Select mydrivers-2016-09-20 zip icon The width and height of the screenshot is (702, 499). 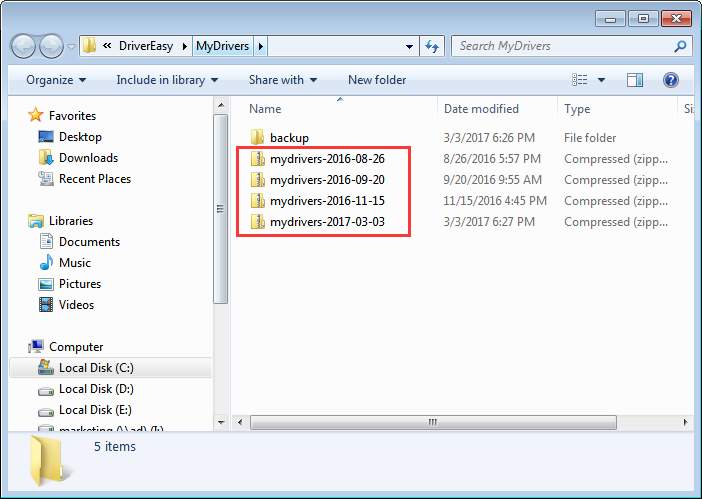coord(257,179)
